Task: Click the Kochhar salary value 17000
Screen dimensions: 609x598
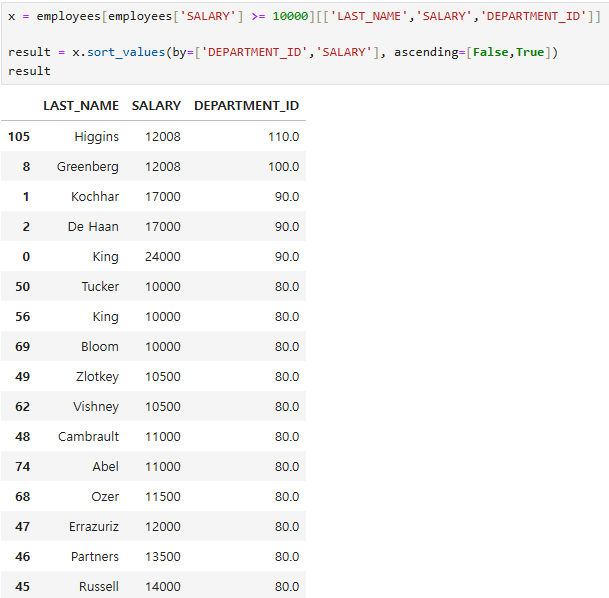Action: (163, 196)
